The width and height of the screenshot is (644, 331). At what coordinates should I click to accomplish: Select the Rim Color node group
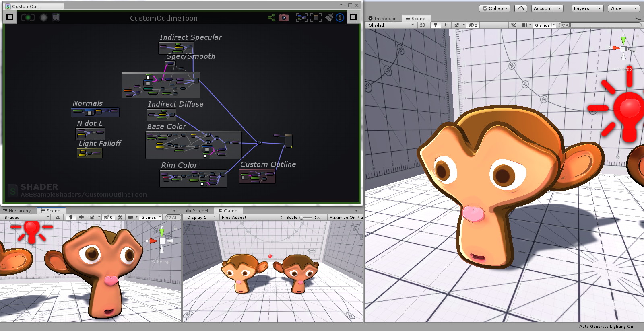pos(193,179)
